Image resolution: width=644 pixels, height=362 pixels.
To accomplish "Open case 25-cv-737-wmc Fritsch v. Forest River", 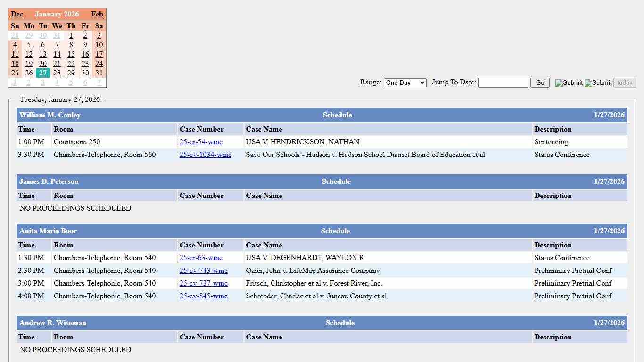I will click(x=203, y=283).
